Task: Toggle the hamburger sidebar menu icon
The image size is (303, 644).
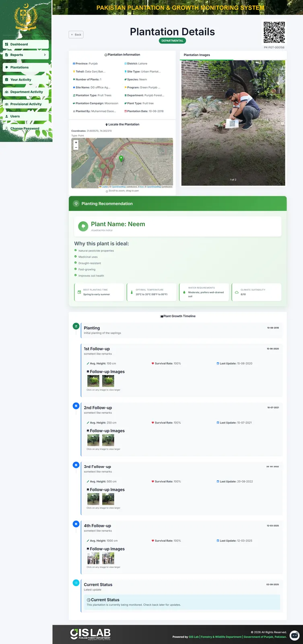Action: click(59, 8)
